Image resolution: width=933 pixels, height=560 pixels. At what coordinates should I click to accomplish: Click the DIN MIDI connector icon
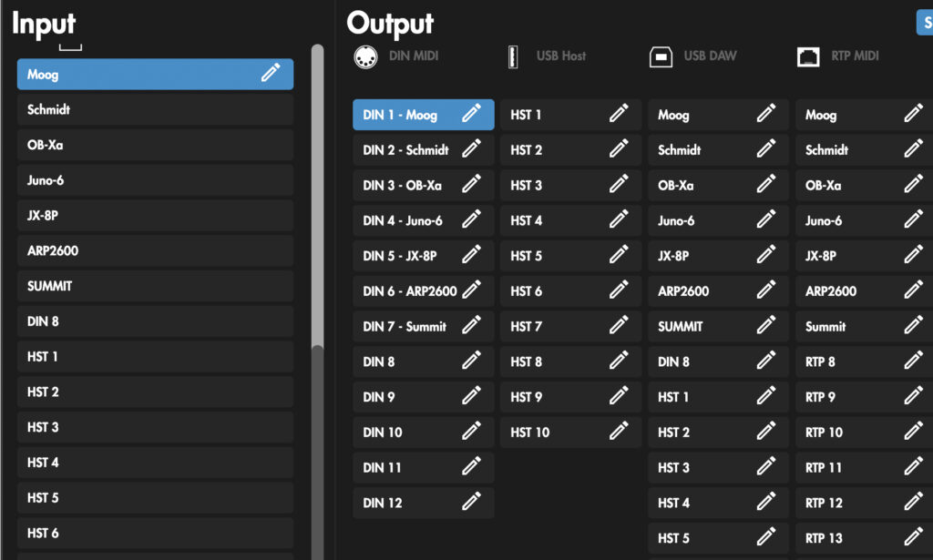click(x=365, y=57)
